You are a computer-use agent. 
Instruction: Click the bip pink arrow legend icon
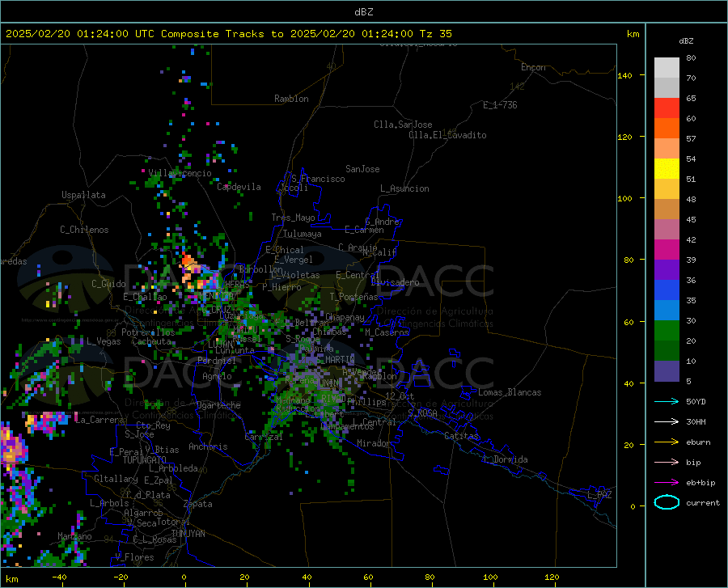(667, 462)
